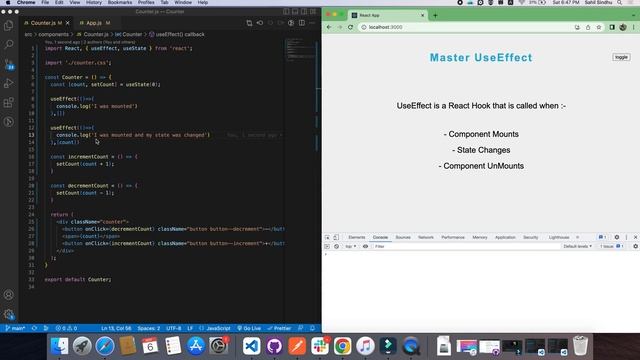Viewport: 640px width, 360px height.
Task: Click the 'Master UseEffect' heading
Action: click(481, 58)
